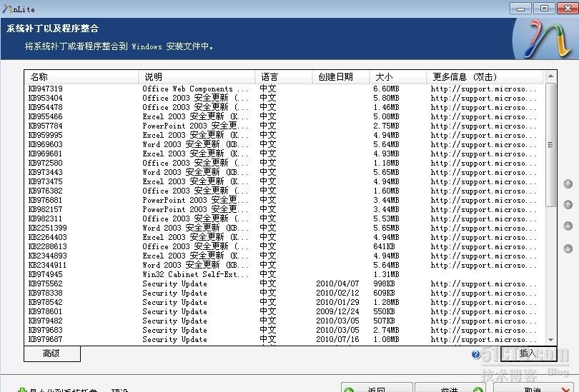Select the KB954478 entry
The width and height of the screenshot is (579, 392).
[x=284, y=107]
